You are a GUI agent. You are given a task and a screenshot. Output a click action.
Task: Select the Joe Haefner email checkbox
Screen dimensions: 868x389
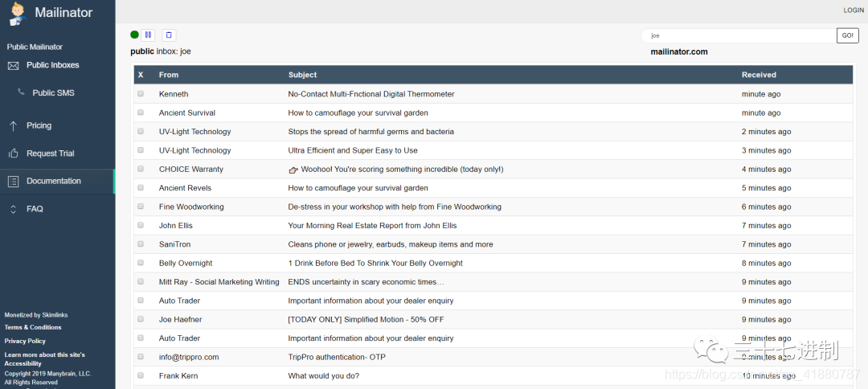[141, 319]
